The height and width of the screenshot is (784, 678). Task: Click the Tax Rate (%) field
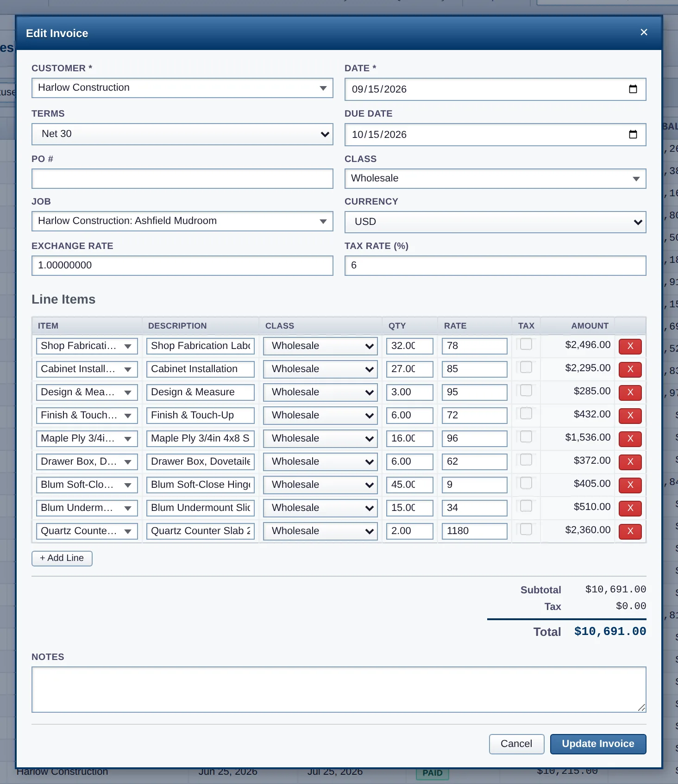pos(496,266)
